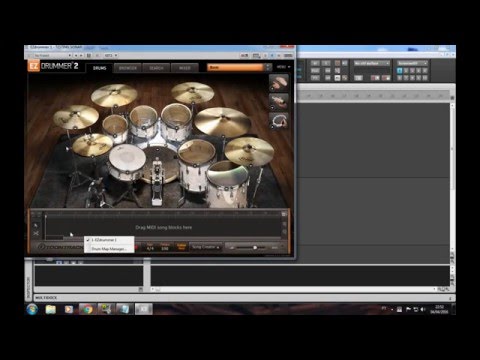The width and height of the screenshot is (480, 360).
Task: Select the checked EZdrummer 1 menu entry
Action: pos(109,240)
